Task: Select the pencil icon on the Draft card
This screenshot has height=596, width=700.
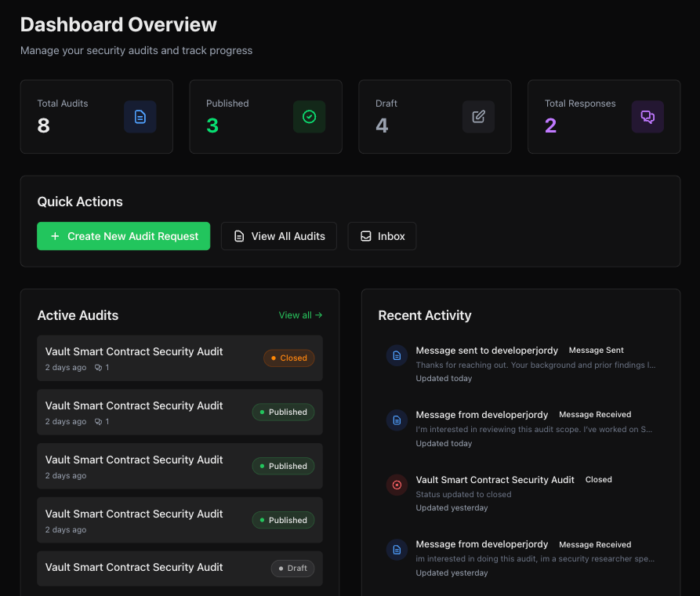Action: coord(478,116)
